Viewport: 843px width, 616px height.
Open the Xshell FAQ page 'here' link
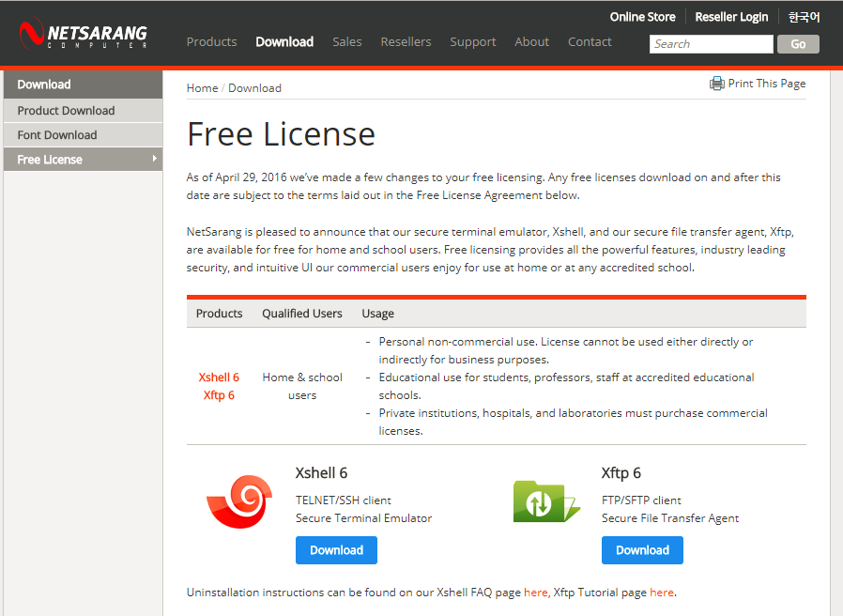(535, 593)
